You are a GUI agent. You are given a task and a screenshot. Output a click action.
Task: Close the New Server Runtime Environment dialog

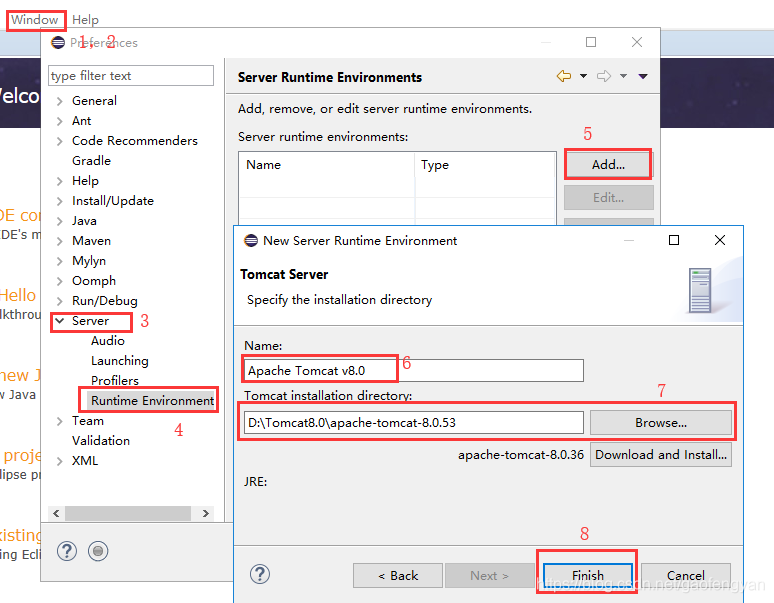point(720,240)
